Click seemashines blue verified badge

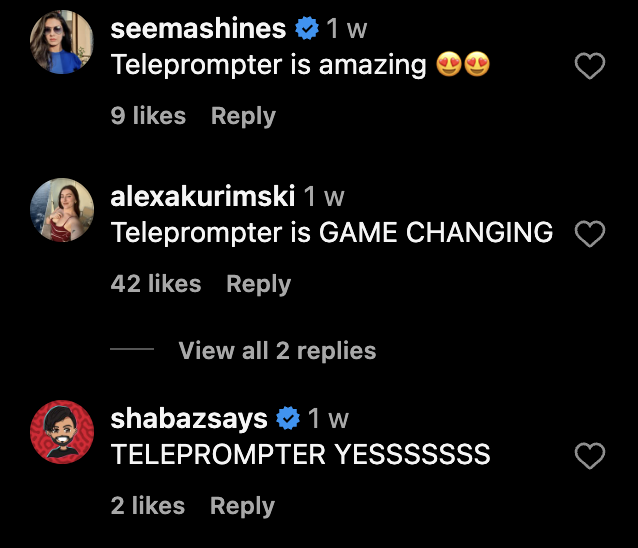pyautogui.click(x=307, y=28)
